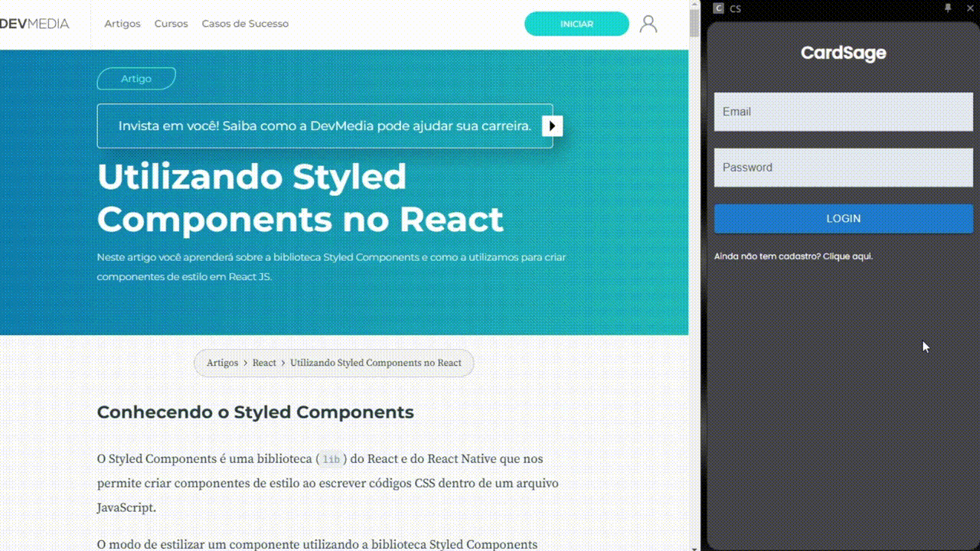Close the CS side panel
Image resolution: width=980 pixels, height=551 pixels.
pos(969,8)
